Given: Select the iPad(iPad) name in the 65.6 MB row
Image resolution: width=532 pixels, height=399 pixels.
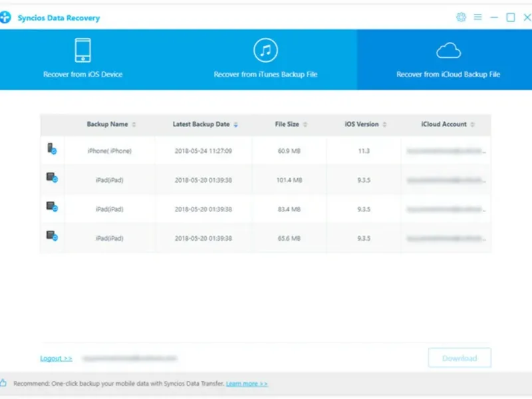Looking at the screenshot, I should click(109, 239).
